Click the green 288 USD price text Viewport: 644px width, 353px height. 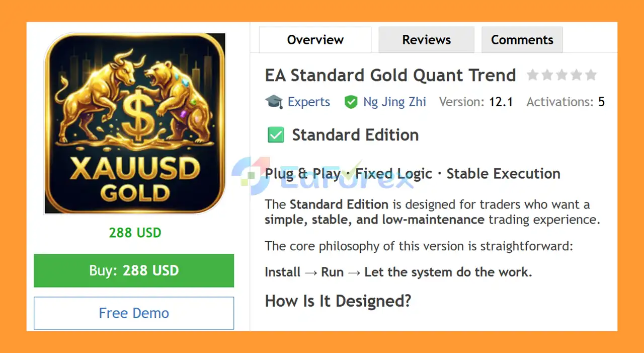coord(135,233)
